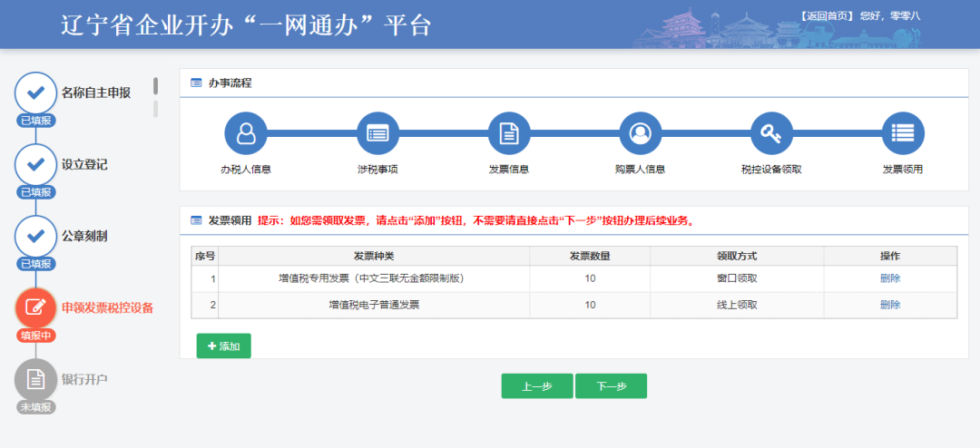Select the 增值税电子普通发票 cell
Image resolution: width=980 pixels, height=448 pixels.
[374, 305]
